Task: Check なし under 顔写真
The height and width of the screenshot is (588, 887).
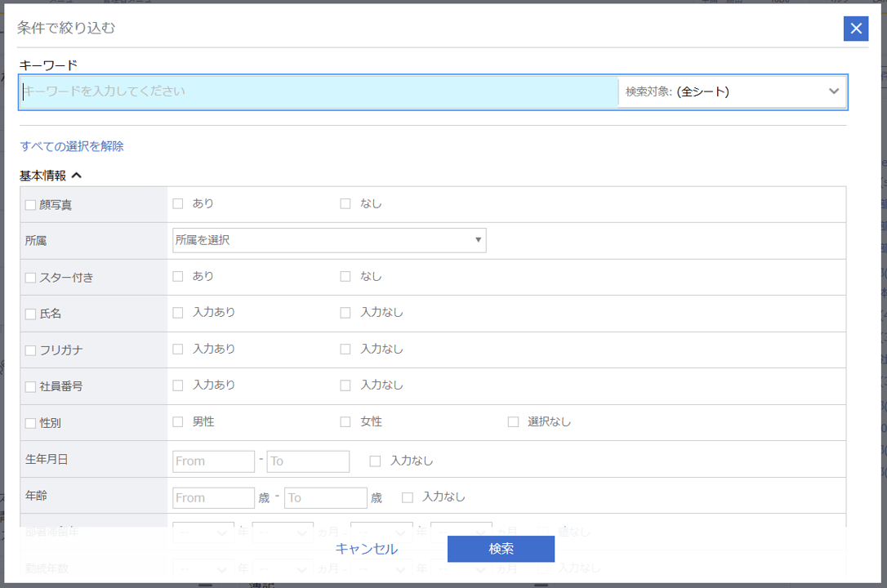Action: pos(345,203)
